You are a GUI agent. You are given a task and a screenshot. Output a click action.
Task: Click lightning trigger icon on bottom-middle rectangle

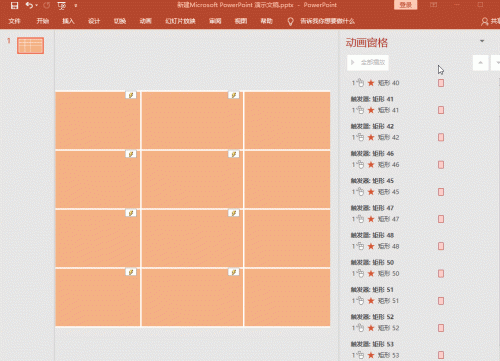pyautogui.click(x=234, y=272)
